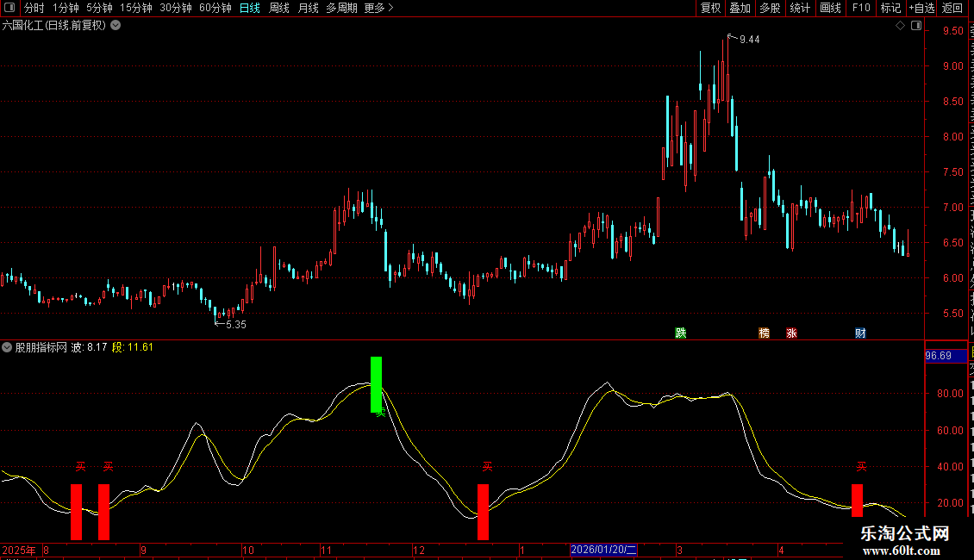
Task: Click the 波: 8.17 indicator value
Action: 90,348
